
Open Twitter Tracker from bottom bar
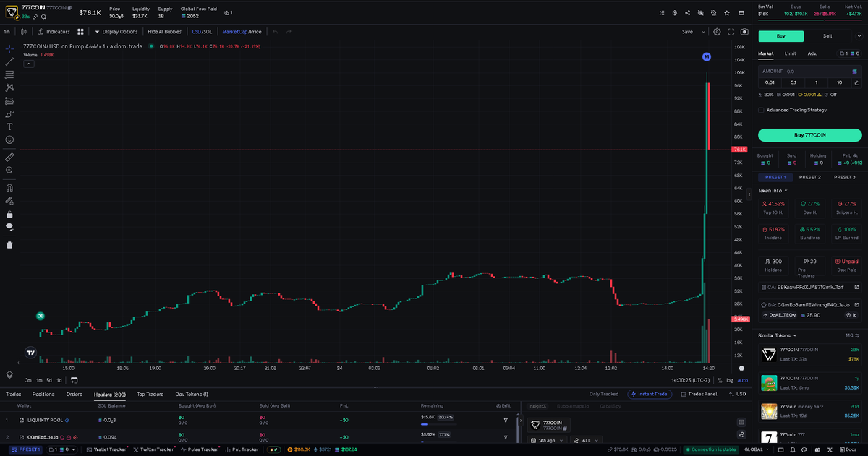[153, 449]
